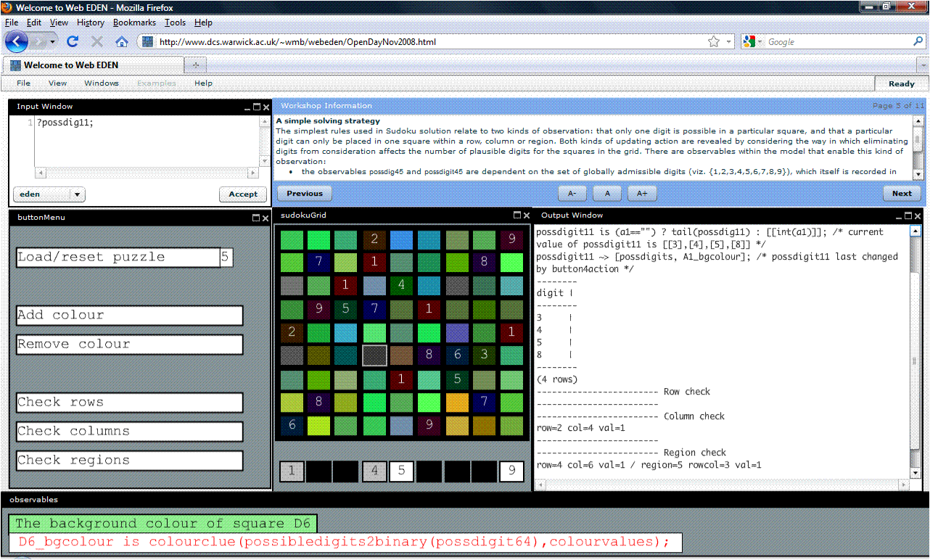Click the Firefox back navigation arrow

pos(16,41)
